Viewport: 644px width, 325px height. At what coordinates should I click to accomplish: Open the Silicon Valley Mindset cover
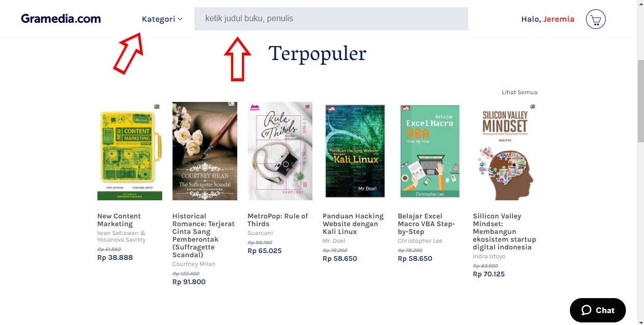pos(505,151)
